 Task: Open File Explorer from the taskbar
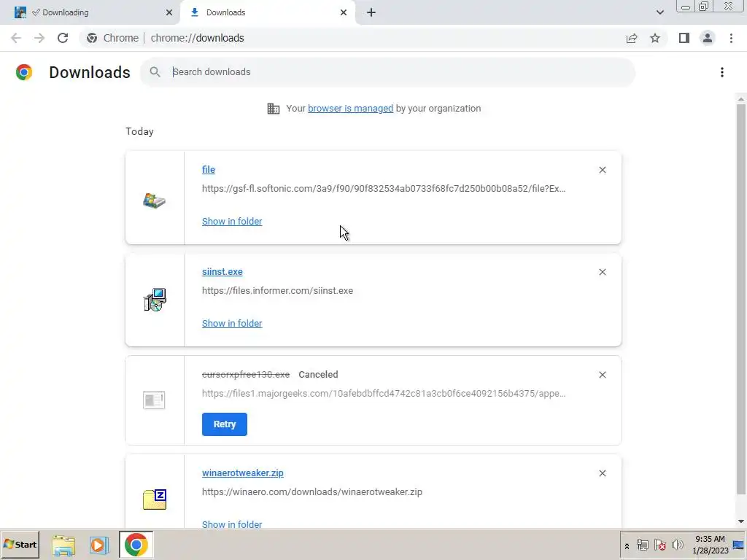coord(63,545)
